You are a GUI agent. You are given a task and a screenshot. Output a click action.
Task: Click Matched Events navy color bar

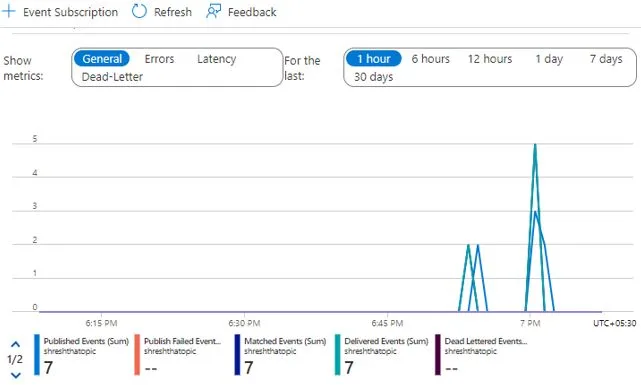coord(237,354)
